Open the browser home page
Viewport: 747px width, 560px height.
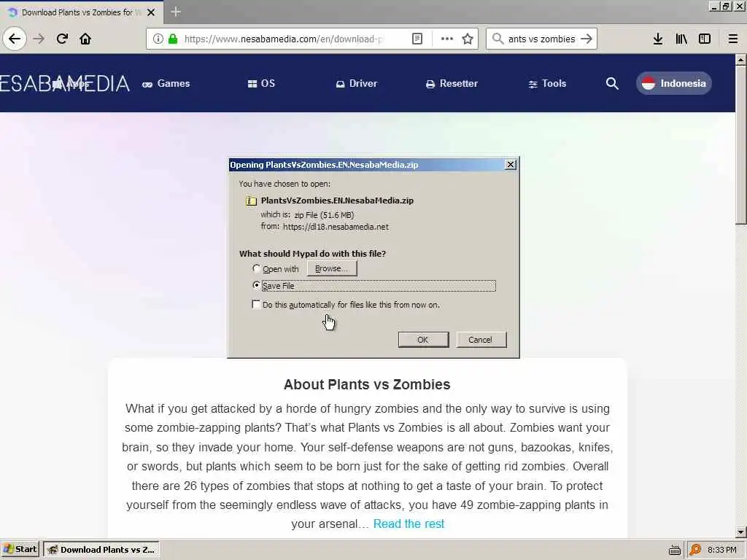[x=85, y=39]
